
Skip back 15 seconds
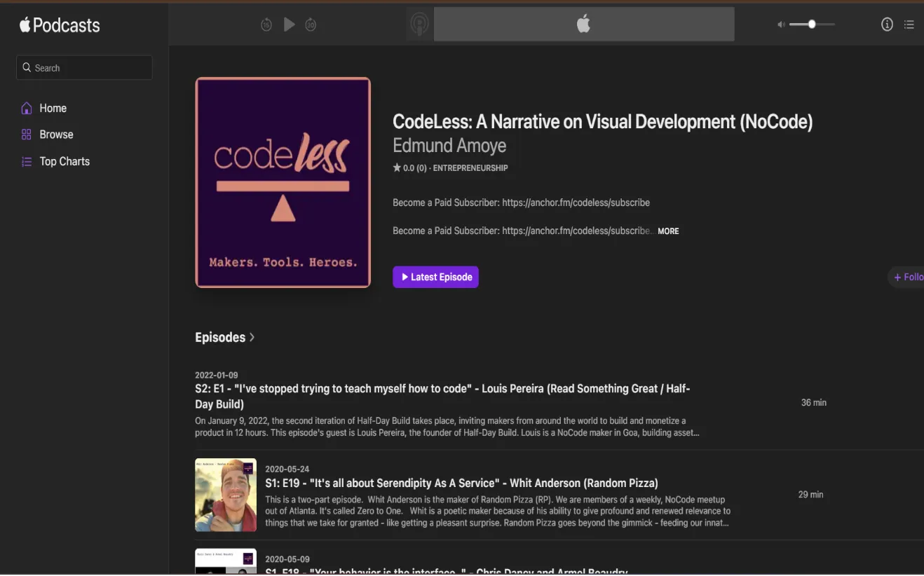pyautogui.click(x=266, y=25)
